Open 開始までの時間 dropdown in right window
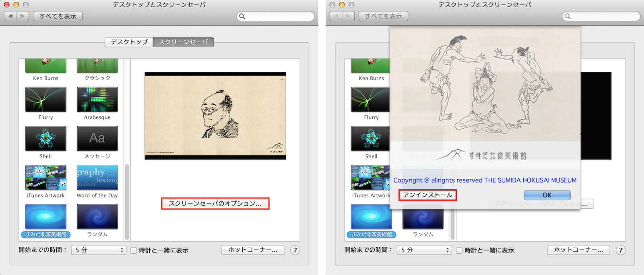Image resolution: width=644 pixels, height=275 pixels. click(424, 250)
